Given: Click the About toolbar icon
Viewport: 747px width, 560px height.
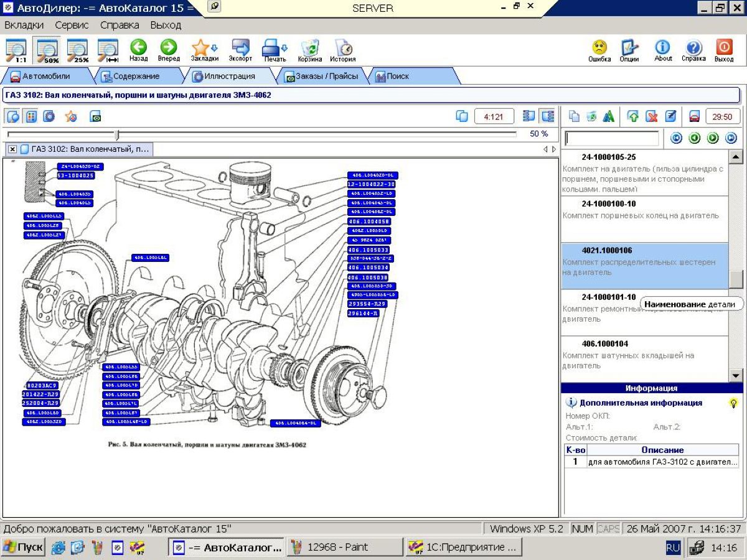Looking at the screenshot, I should pyautogui.click(x=663, y=50).
